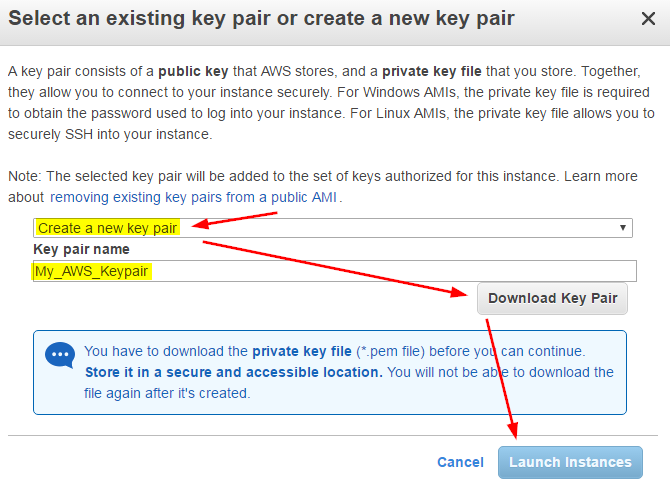Click 'private key file' inside the info box
The height and width of the screenshot is (492, 670).
point(302,351)
